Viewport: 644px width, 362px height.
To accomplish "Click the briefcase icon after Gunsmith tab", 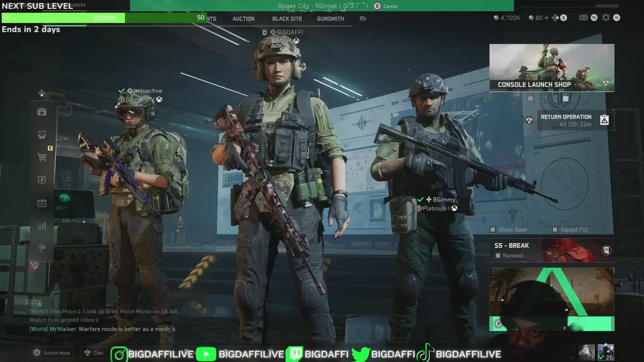I will [x=363, y=19].
